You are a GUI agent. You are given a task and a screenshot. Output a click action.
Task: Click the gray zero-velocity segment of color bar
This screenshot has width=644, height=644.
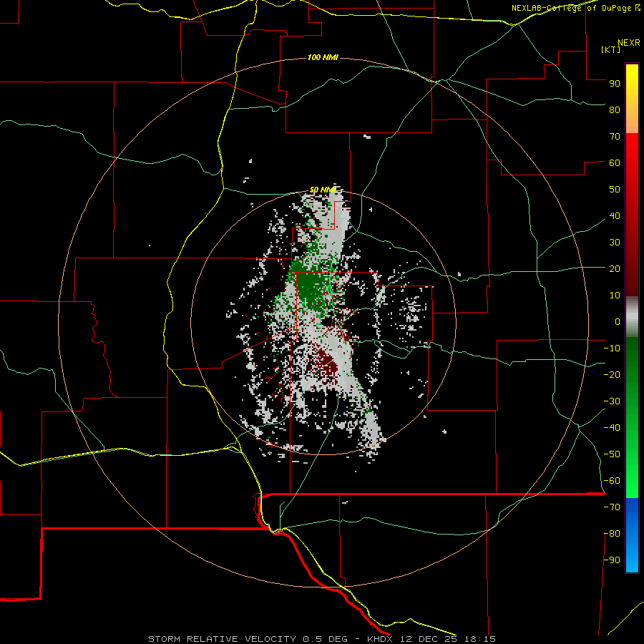pos(632,317)
